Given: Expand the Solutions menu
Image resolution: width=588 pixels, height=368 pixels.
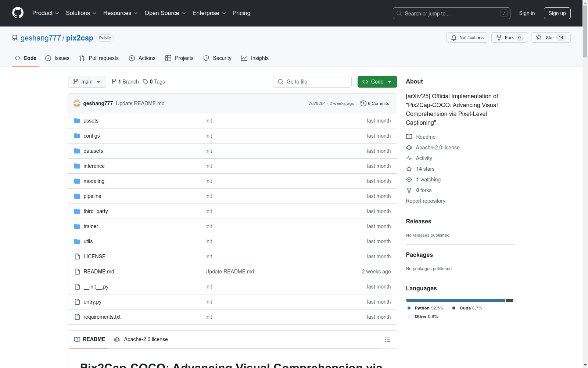Looking at the screenshot, I should 81,13.
